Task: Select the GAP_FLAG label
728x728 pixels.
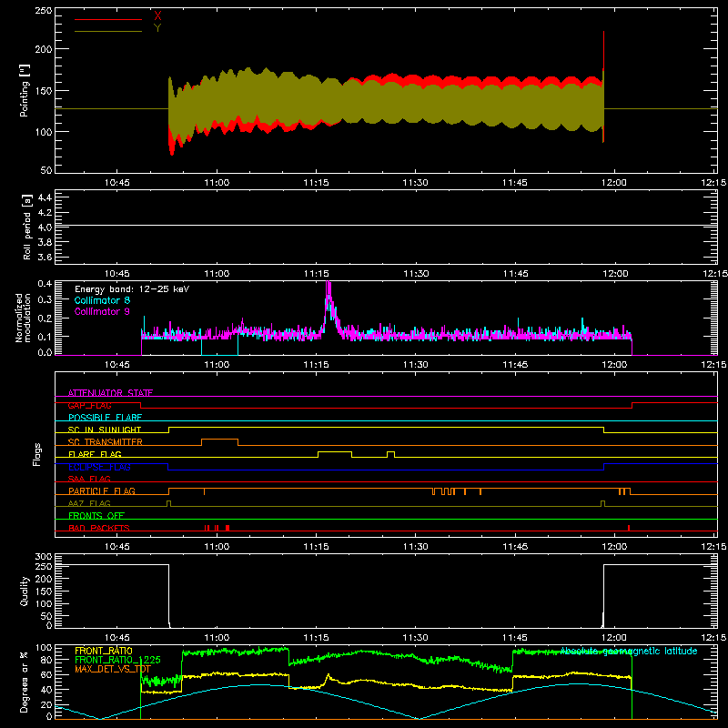Action: [x=90, y=405]
